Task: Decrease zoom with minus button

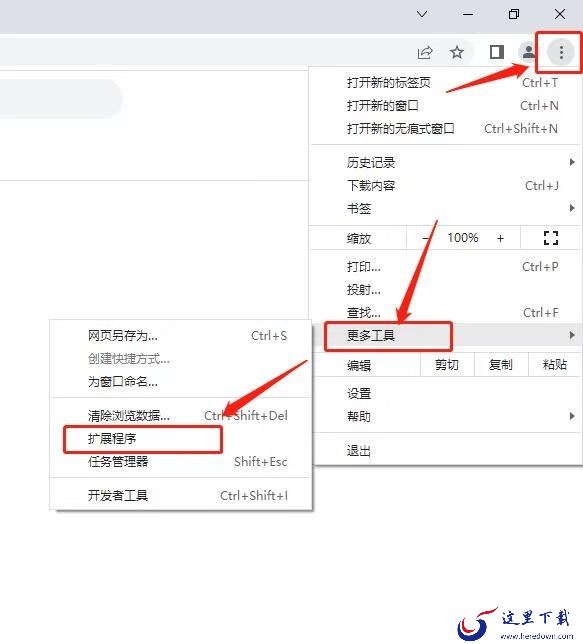Action: pyautogui.click(x=425, y=238)
